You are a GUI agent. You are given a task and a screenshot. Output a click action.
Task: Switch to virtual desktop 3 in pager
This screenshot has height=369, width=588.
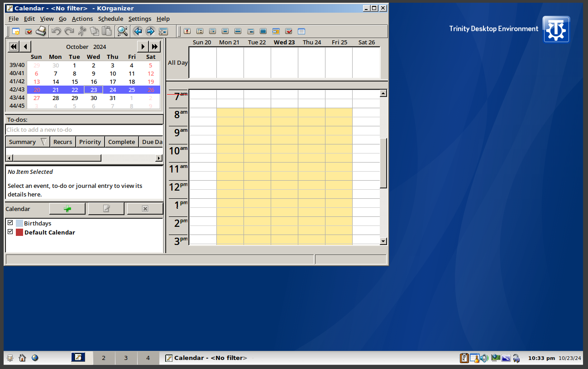click(126, 358)
